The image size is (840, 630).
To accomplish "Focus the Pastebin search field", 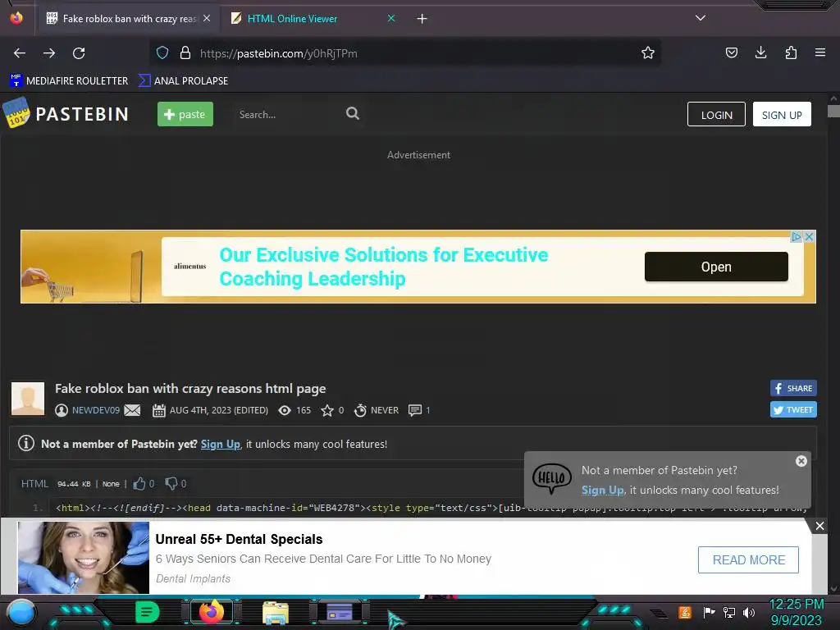I will 286,115.
